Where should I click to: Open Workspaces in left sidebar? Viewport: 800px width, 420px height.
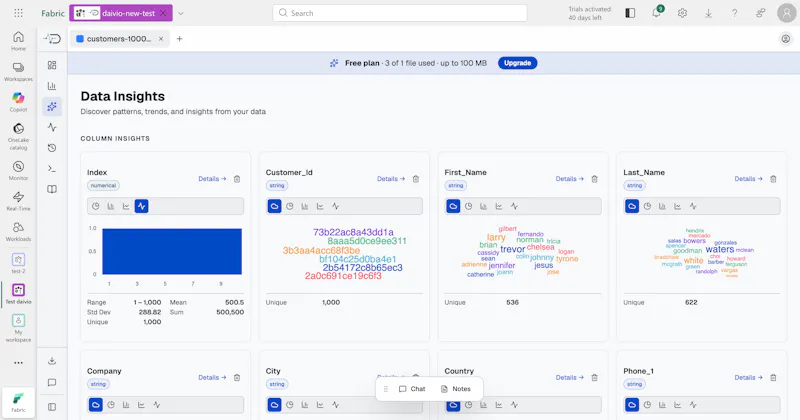pyautogui.click(x=18, y=71)
